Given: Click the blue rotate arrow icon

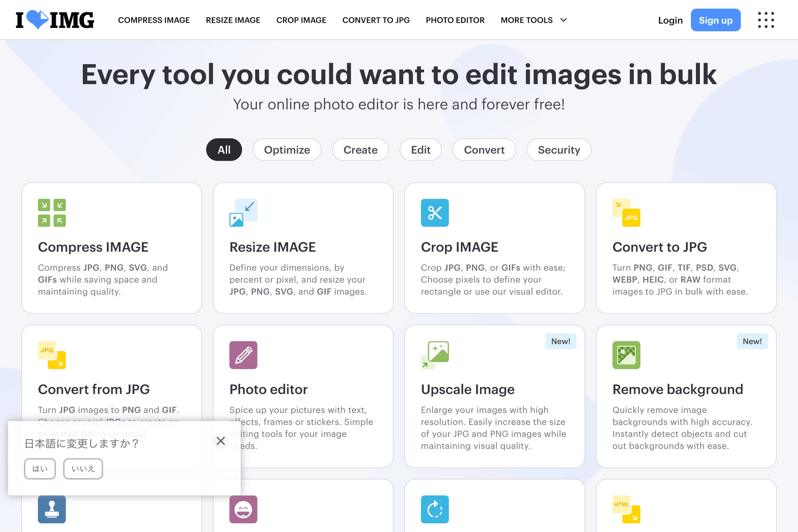Looking at the screenshot, I should [x=435, y=509].
